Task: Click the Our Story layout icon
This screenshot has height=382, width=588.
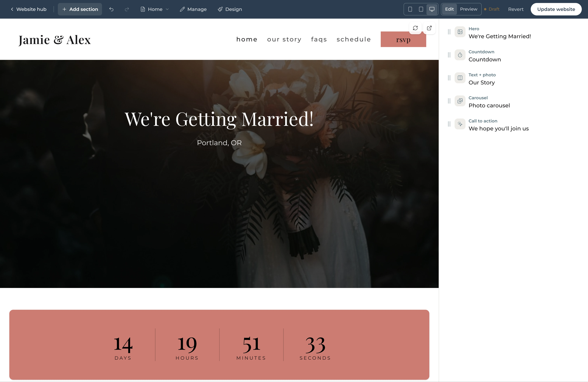Action: point(460,78)
